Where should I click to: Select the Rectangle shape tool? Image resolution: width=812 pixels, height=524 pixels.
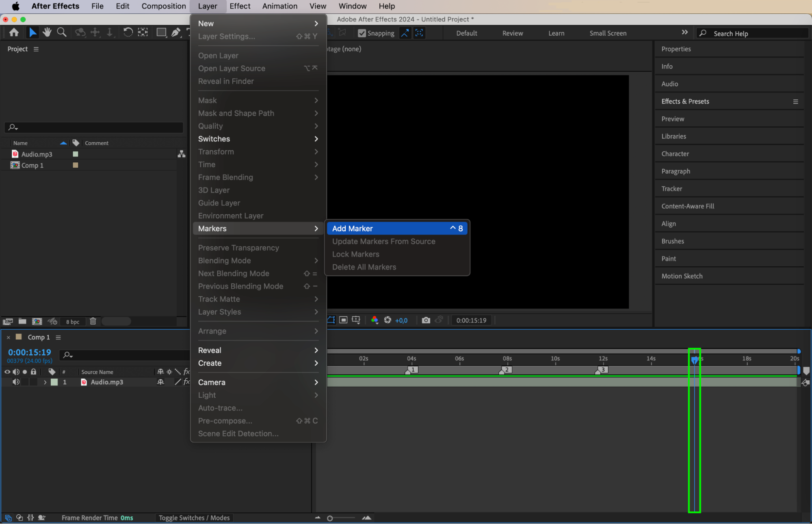tap(161, 32)
